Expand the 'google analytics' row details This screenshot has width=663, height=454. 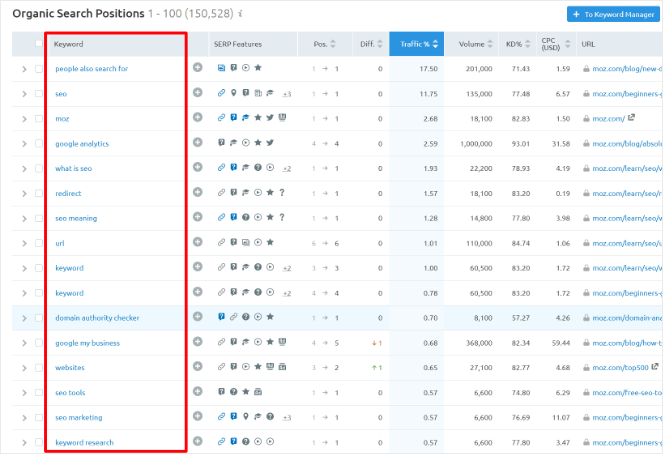(x=24, y=144)
